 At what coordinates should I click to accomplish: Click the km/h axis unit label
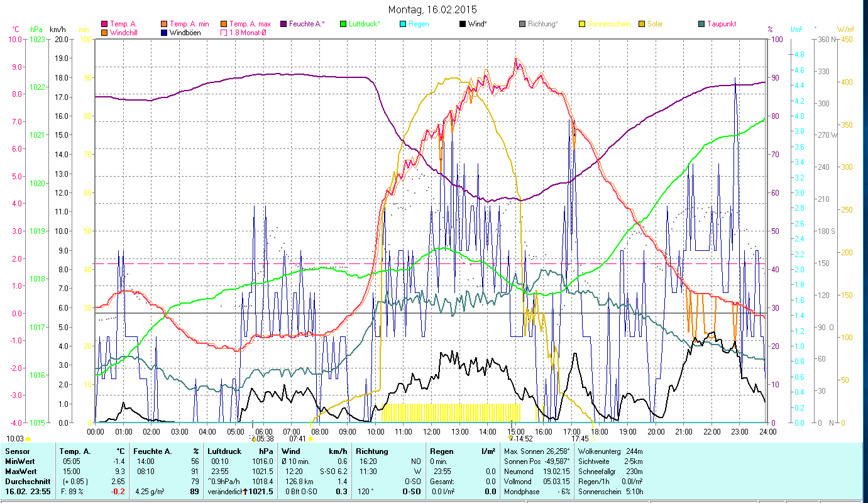(x=57, y=30)
